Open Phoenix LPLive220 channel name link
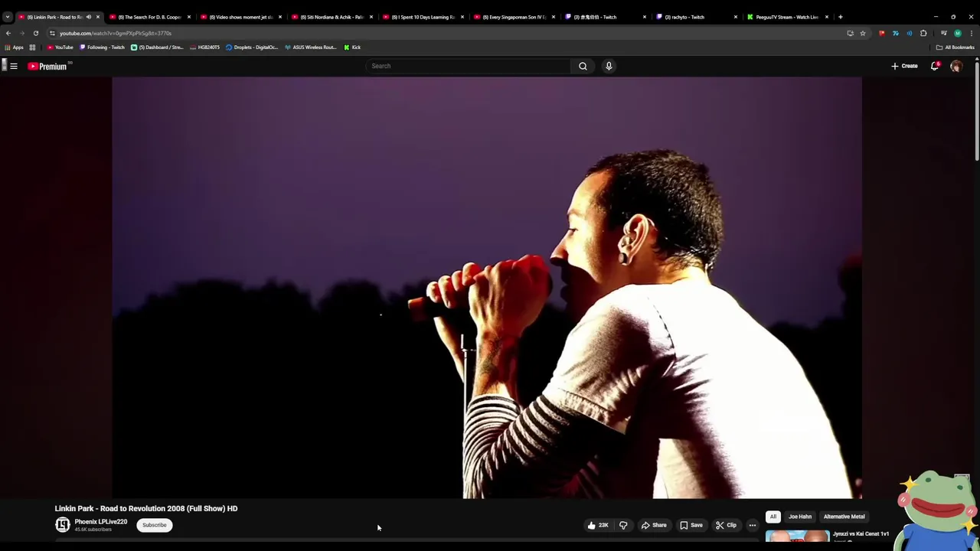The image size is (980, 551). [x=101, y=522]
